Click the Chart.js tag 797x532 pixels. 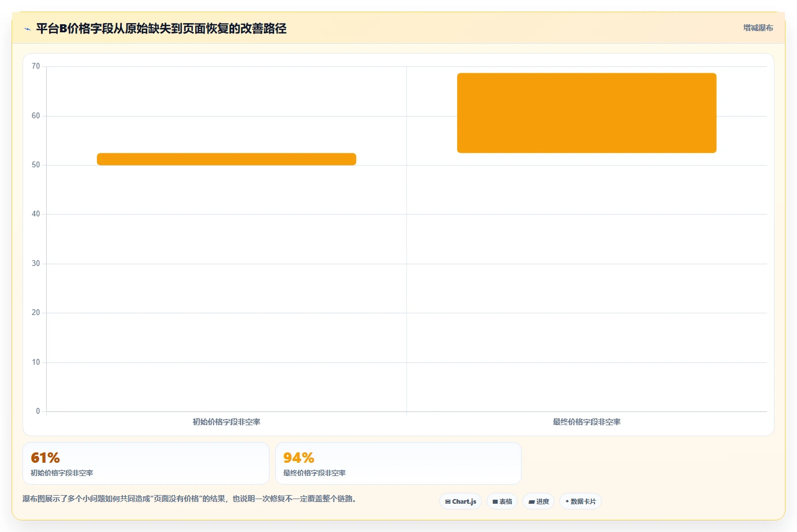[461, 501]
